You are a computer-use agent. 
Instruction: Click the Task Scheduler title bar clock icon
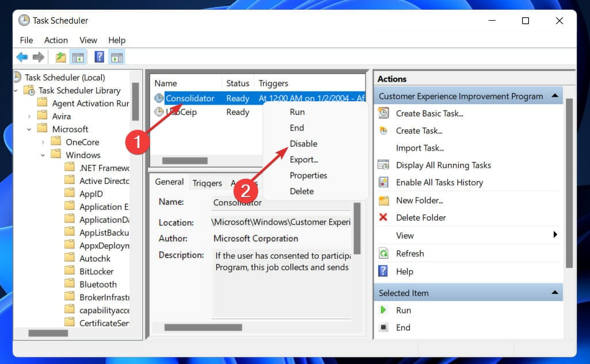tap(24, 20)
